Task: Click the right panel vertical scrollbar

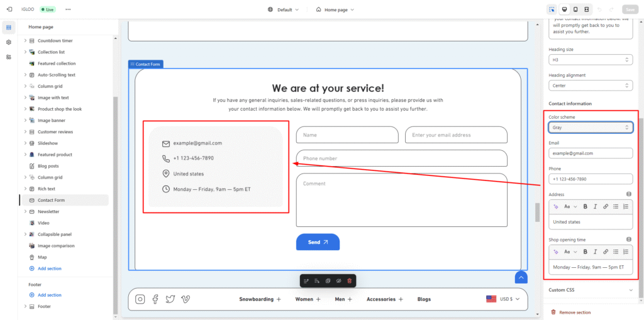Action: (641, 189)
